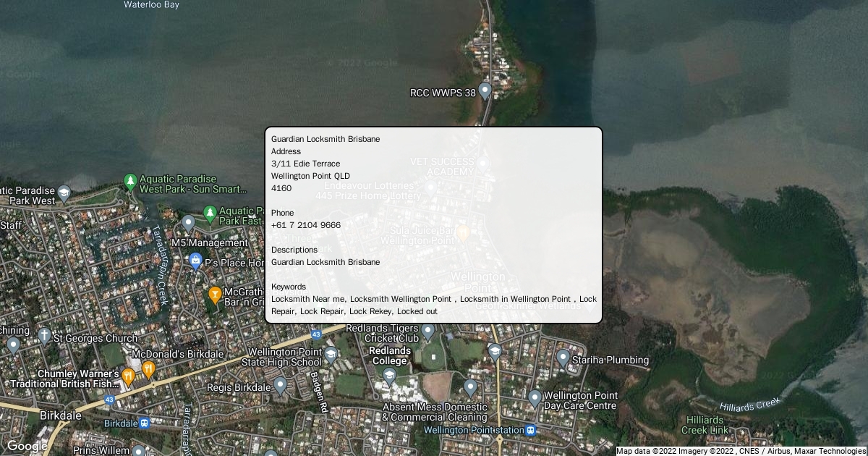Click the RCC WWPS 38 map pin
The height and width of the screenshot is (456, 868).
(x=485, y=90)
